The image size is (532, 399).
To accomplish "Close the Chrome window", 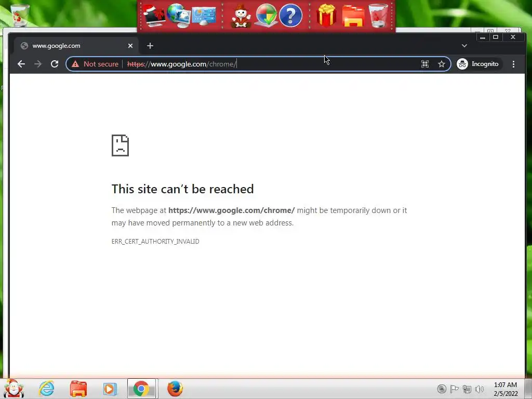I will 513,37.
